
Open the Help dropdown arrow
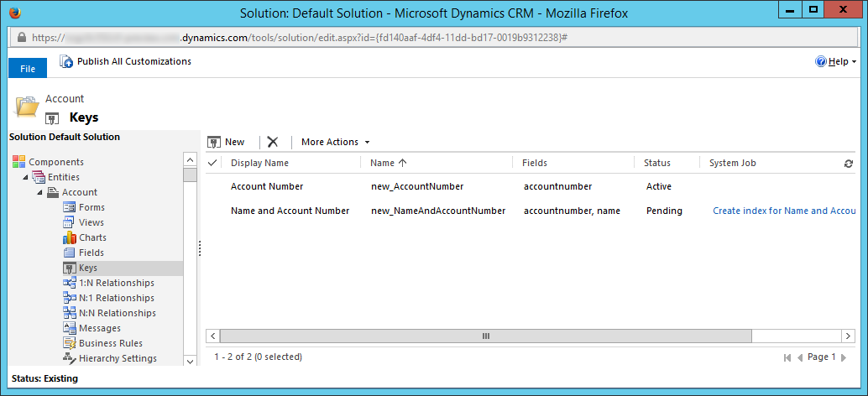tap(854, 62)
